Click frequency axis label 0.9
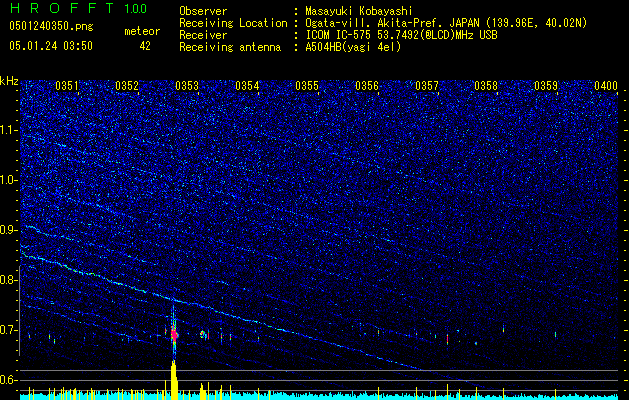629x400 pixels. [x=8, y=230]
